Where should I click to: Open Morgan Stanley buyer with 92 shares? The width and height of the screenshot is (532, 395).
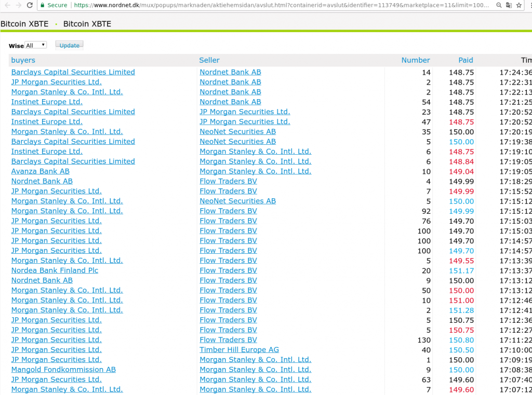click(67, 211)
